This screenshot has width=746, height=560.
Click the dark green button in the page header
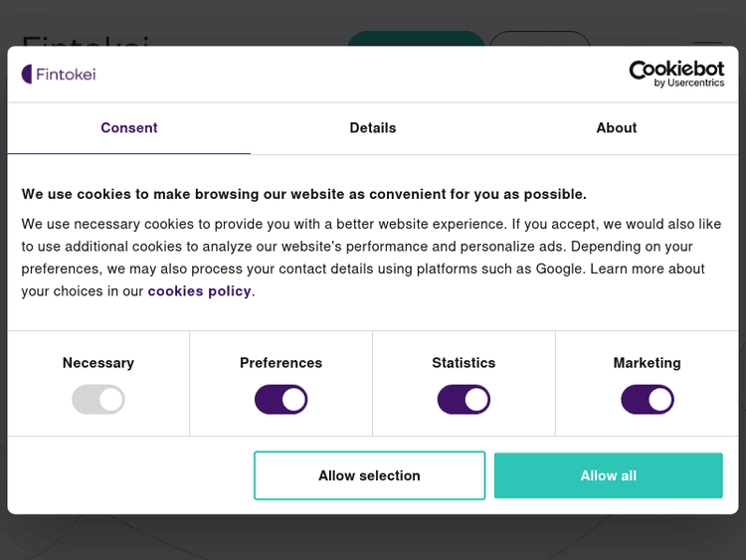(x=416, y=39)
